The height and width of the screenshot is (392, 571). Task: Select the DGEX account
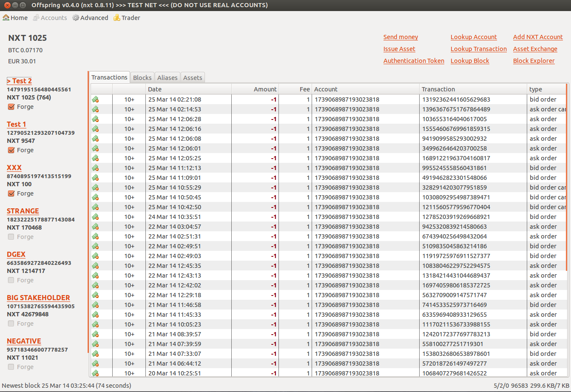(16, 254)
